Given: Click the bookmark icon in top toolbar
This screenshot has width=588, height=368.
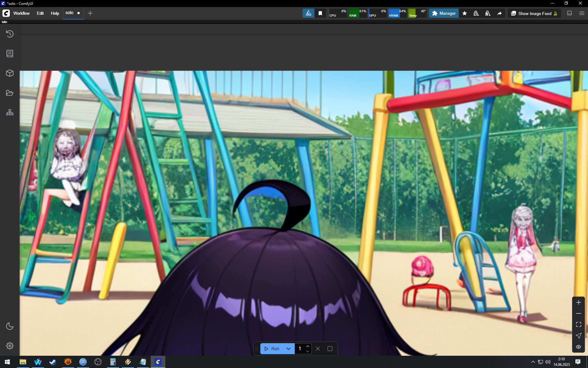Looking at the screenshot, I should 320,13.
